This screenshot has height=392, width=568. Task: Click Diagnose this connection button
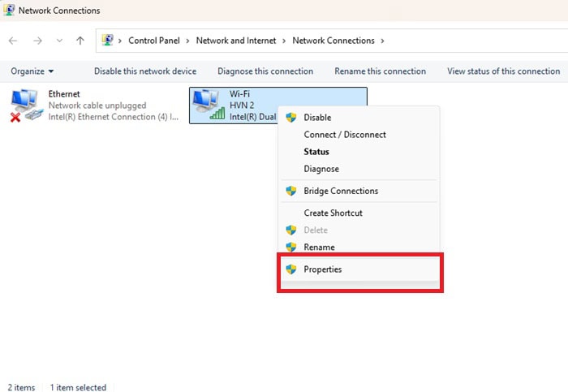pos(265,71)
